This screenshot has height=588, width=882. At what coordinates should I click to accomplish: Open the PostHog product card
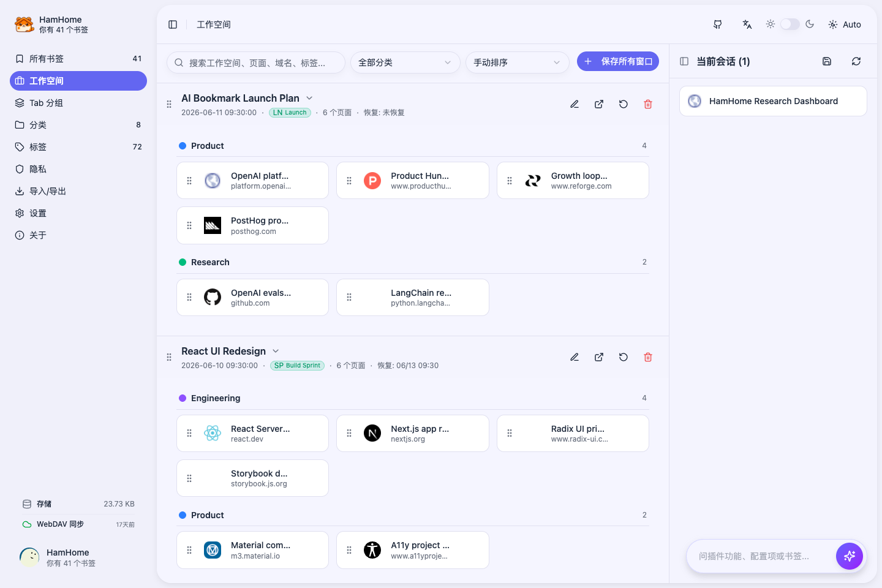pyautogui.click(x=252, y=225)
